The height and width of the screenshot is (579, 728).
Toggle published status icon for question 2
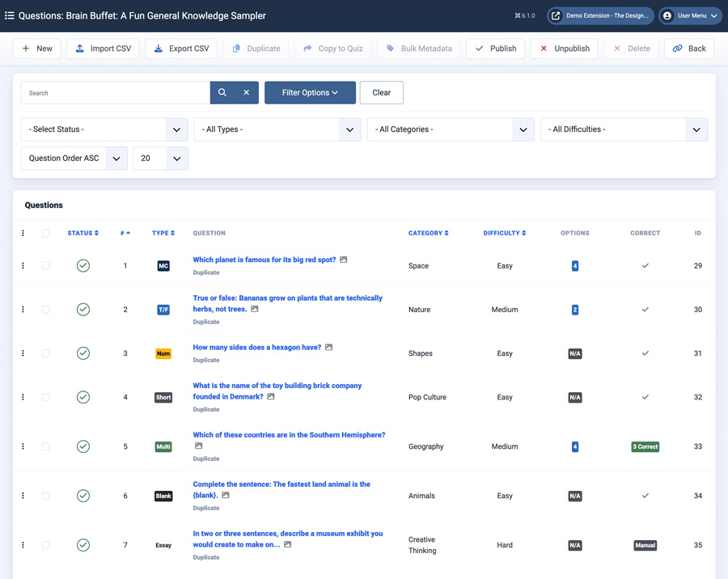[x=83, y=309]
